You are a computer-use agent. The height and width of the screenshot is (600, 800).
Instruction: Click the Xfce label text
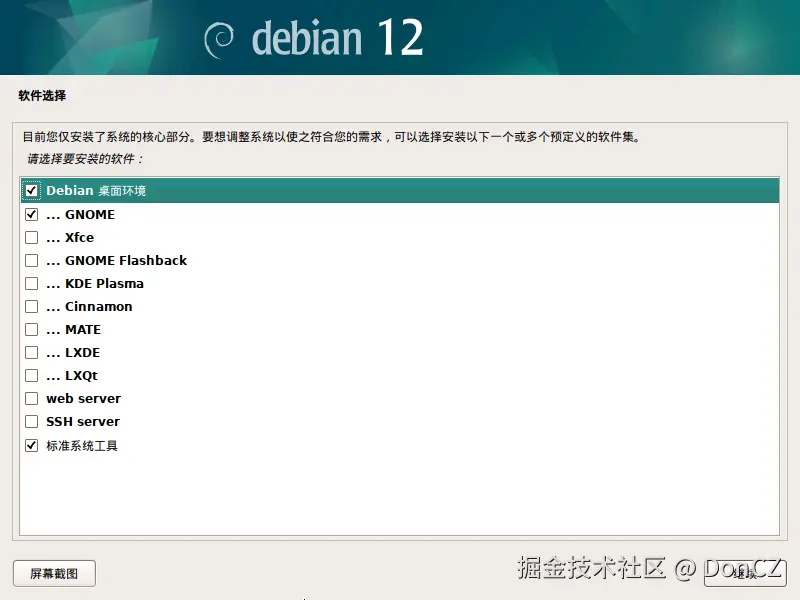[80, 237]
